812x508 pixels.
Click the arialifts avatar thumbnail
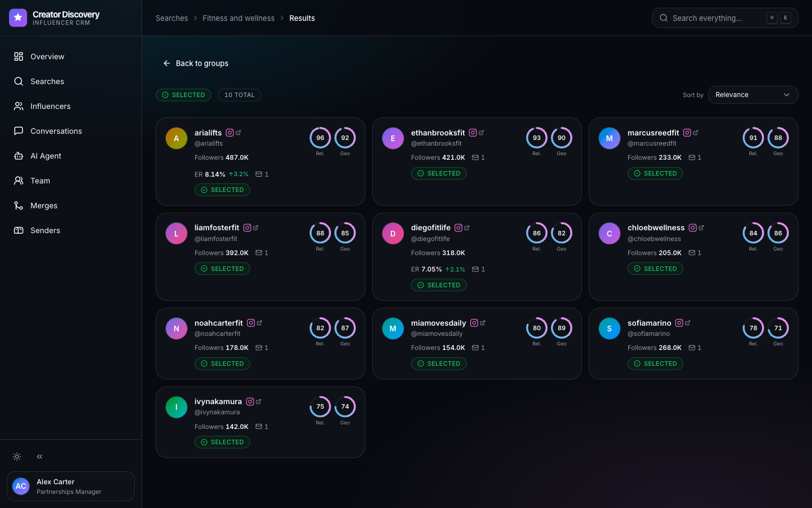coord(176,138)
